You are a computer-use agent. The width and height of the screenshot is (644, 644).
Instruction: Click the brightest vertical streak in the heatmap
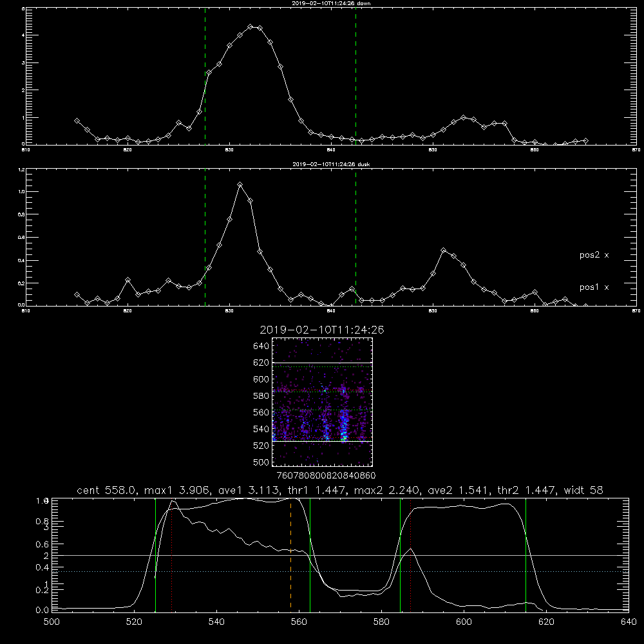[x=344, y=425]
